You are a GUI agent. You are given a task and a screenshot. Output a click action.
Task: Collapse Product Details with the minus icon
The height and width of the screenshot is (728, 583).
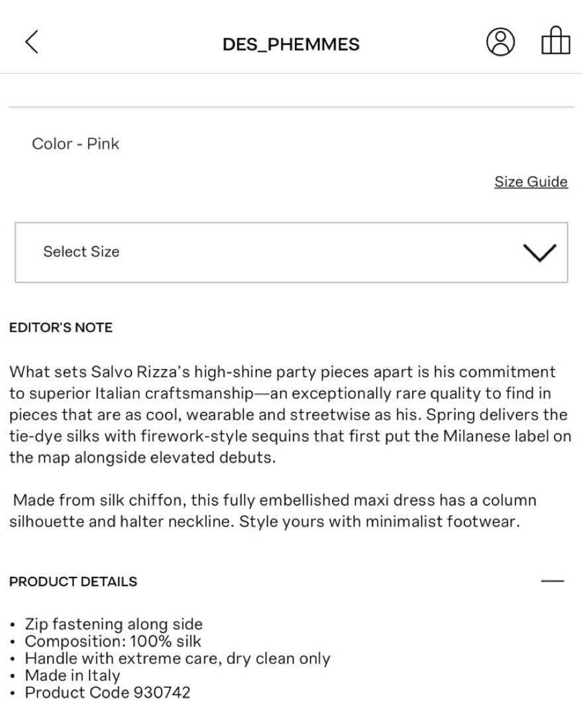553,581
